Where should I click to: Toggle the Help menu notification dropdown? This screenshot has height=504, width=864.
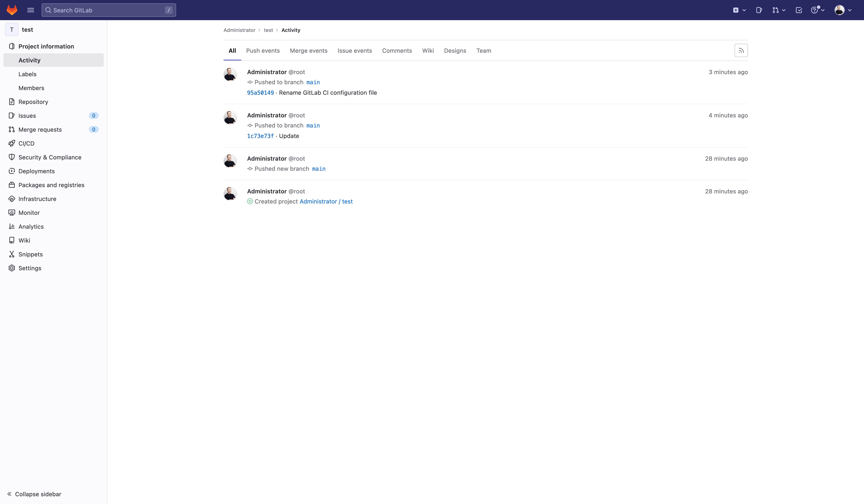(x=817, y=10)
